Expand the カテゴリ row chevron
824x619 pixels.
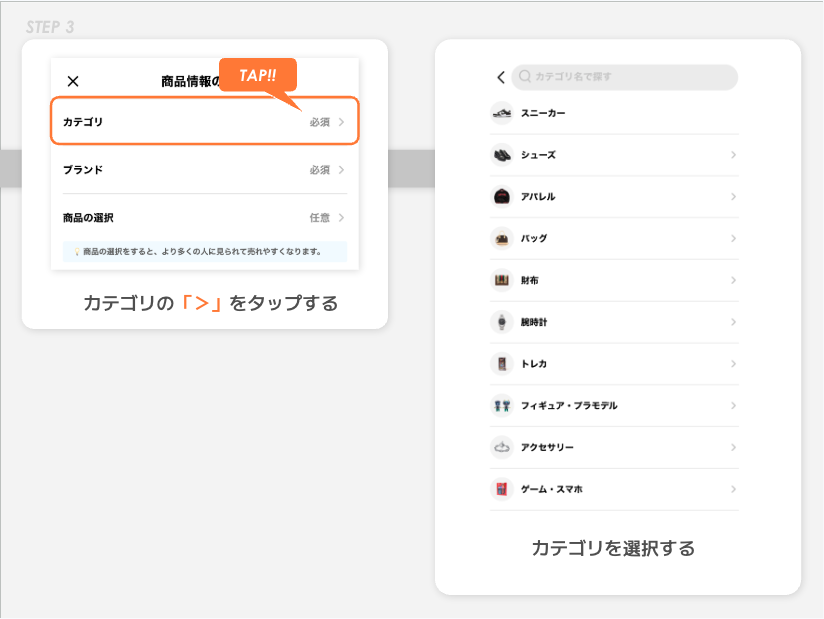click(341, 122)
